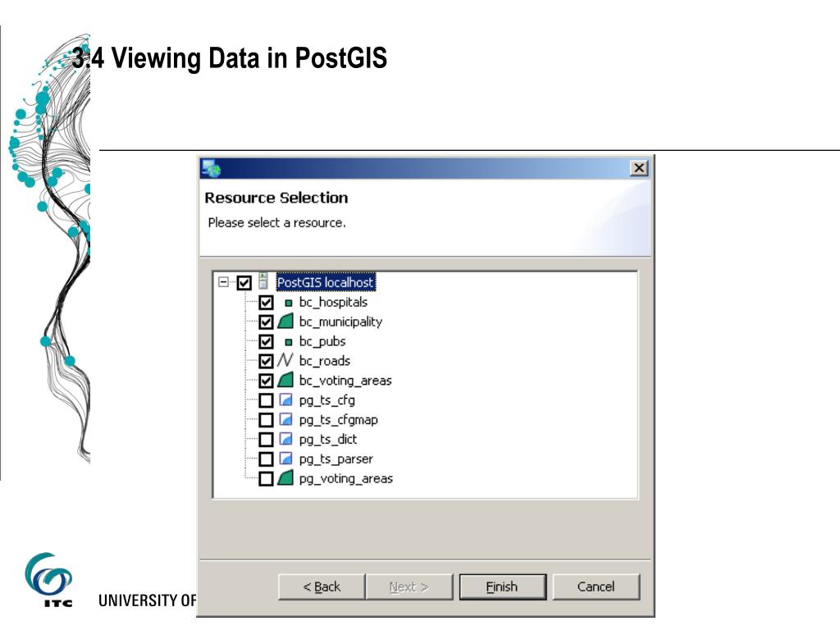
Task: Click the bc_hospitals point layer icon
Action: [x=288, y=304]
